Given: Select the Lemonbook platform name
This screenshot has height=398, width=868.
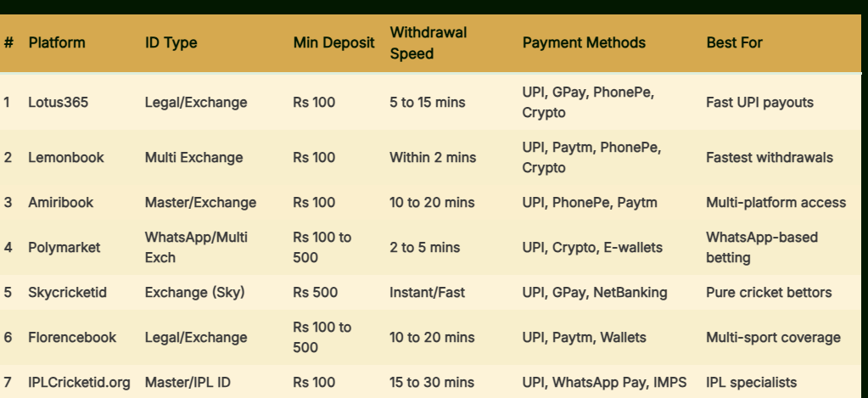Looking at the screenshot, I should 66,157.
